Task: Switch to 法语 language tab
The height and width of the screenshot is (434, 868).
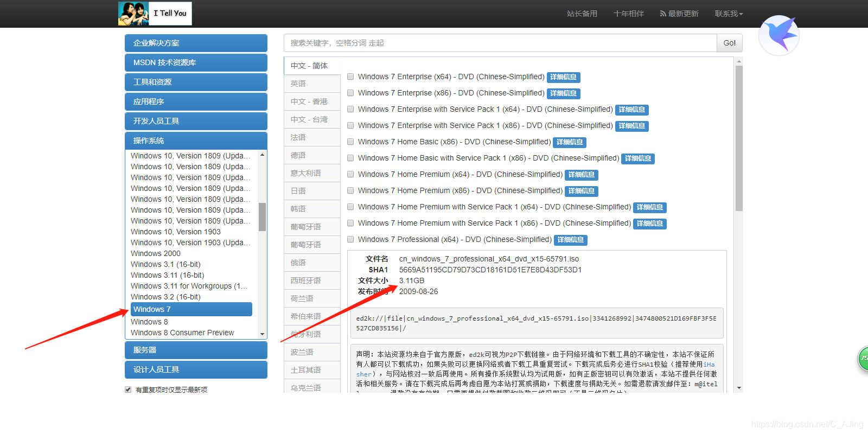Action: tap(312, 137)
